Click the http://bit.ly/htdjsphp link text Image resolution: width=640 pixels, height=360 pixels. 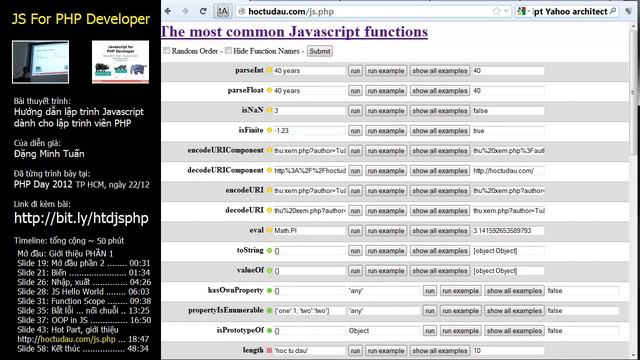[x=81, y=218]
